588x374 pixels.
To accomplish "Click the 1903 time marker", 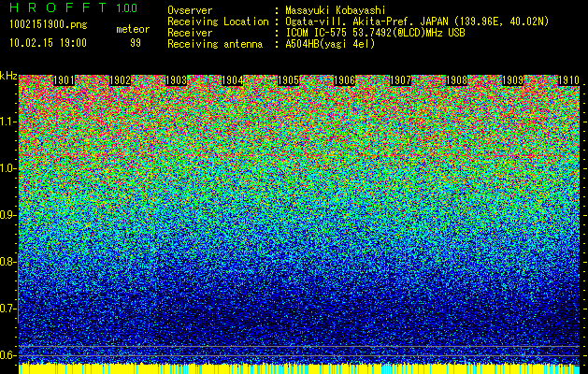I will point(177,80).
